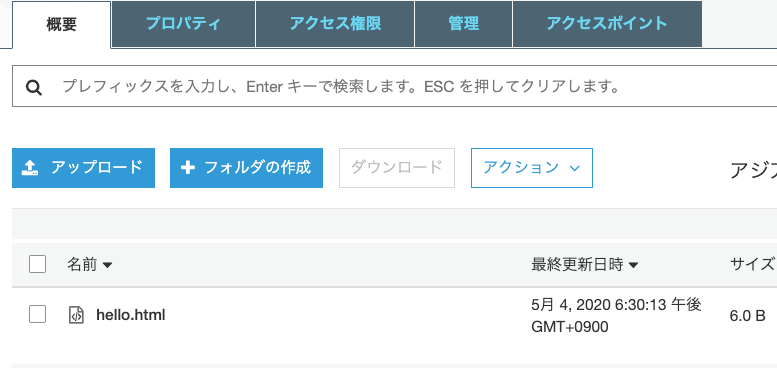Click the search magnifier icon

pos(34,88)
